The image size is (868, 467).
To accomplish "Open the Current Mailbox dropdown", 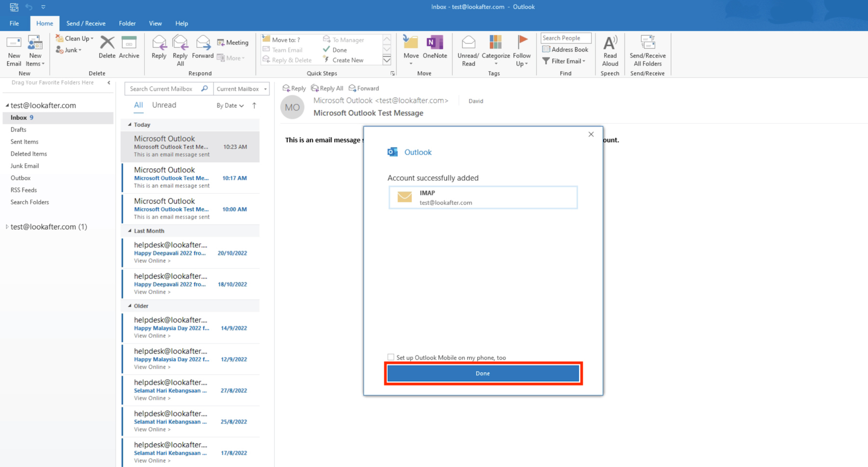I will click(x=241, y=89).
